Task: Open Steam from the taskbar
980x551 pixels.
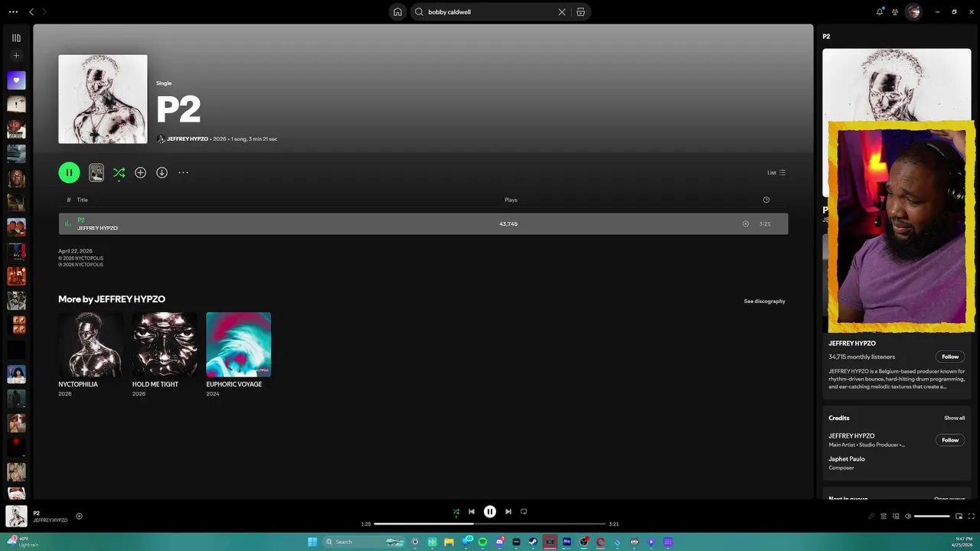Action: click(x=533, y=542)
